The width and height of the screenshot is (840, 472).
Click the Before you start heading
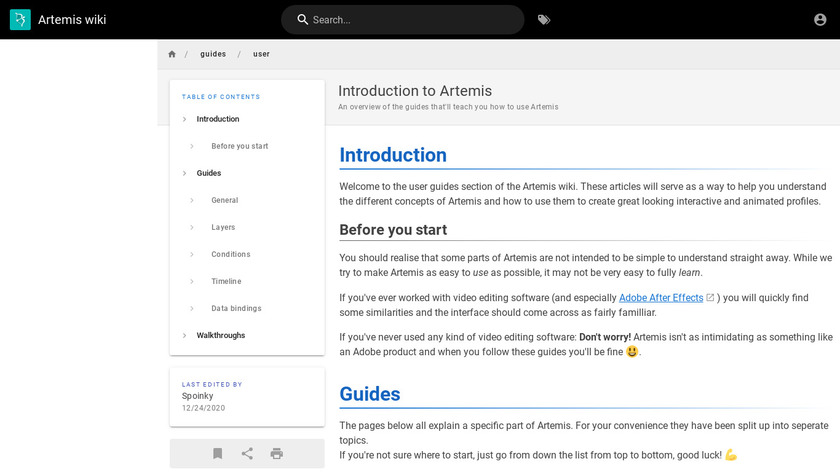click(393, 230)
